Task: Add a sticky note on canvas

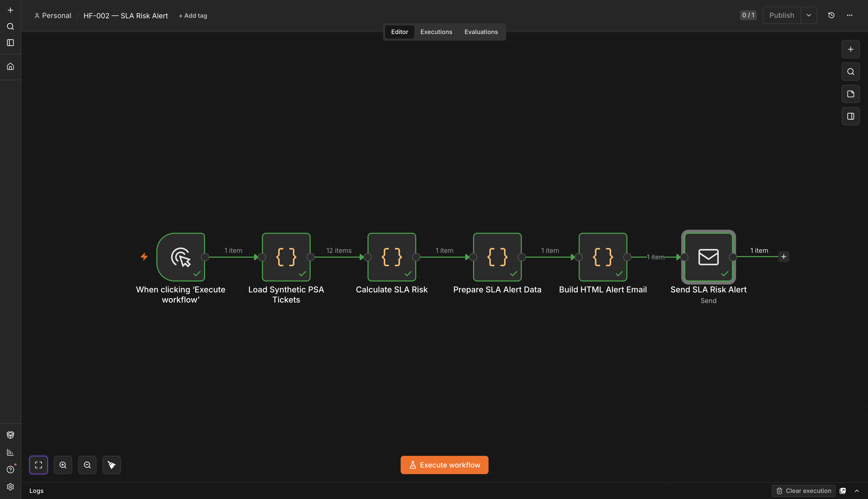Action: [850, 94]
